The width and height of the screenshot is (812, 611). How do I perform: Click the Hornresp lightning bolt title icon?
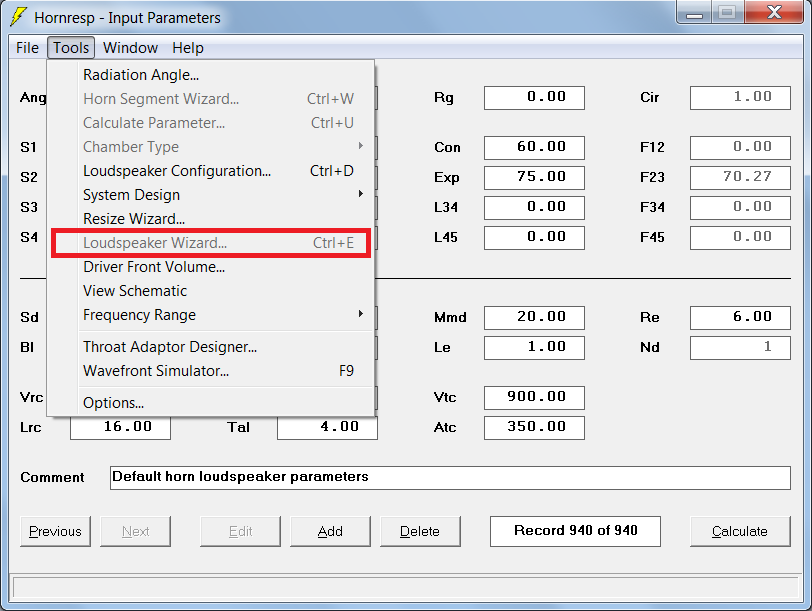pos(19,17)
